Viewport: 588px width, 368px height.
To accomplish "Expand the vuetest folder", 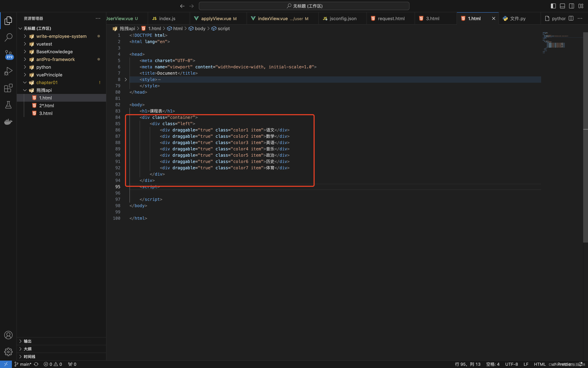I will click(x=25, y=44).
